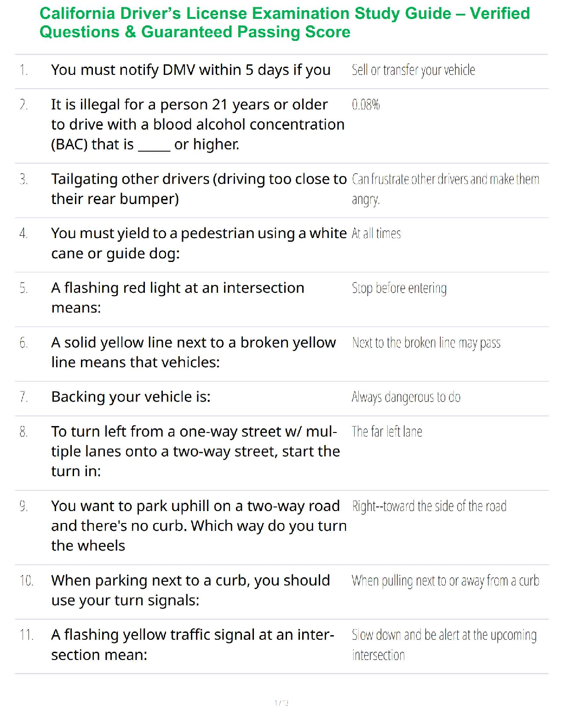Click the park uphill two-way road question
Image resolution: width=563 pixels, height=728 pixels.
(198, 525)
